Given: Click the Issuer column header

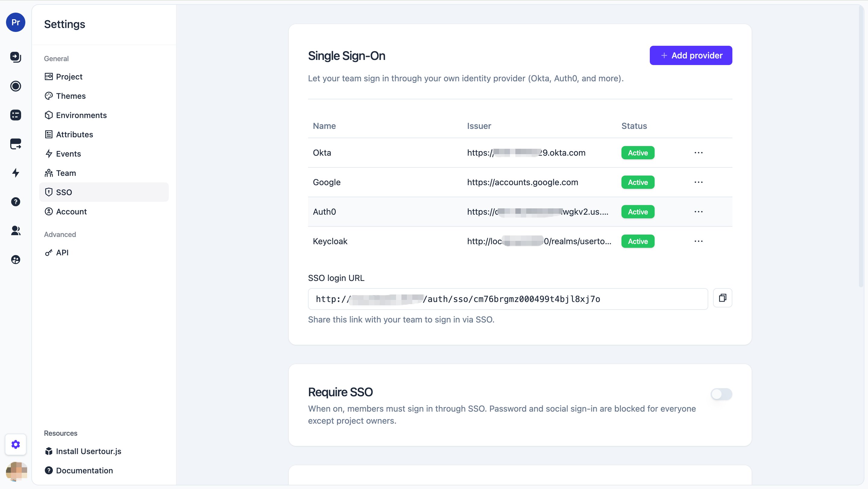Looking at the screenshot, I should coord(479,126).
